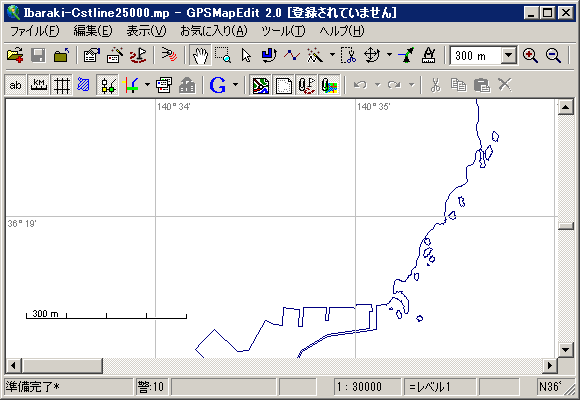The height and width of the screenshot is (400, 580).
Task: Expand the create object tool dropdown arrow
Action: click(332, 55)
